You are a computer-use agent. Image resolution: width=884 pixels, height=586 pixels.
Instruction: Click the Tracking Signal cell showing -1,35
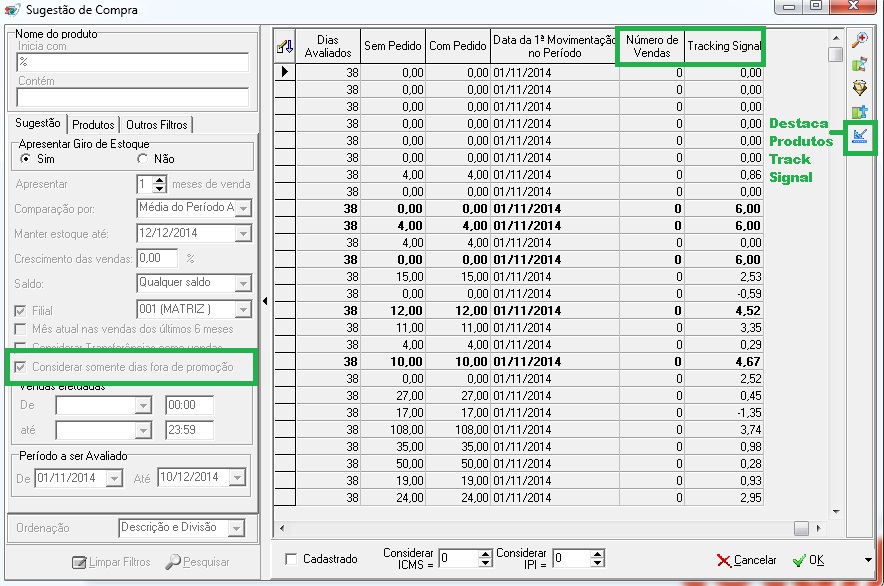point(724,412)
